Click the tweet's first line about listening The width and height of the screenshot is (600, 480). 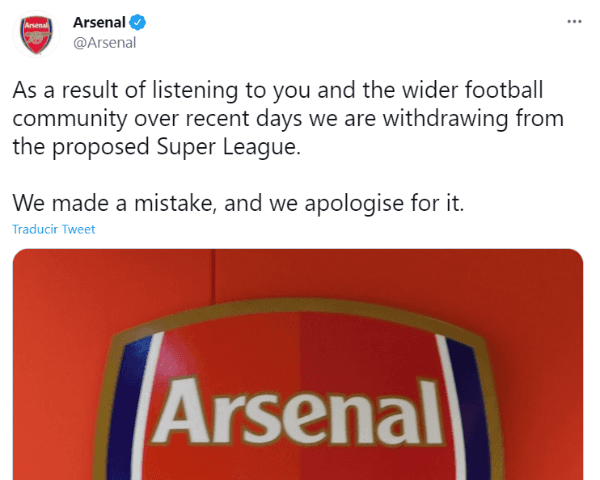pos(278,91)
